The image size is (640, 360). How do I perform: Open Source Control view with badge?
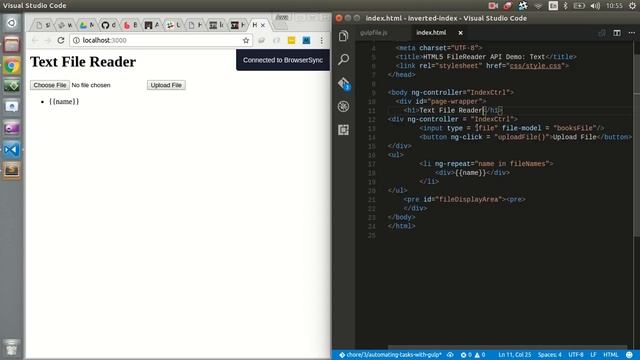(x=344, y=84)
